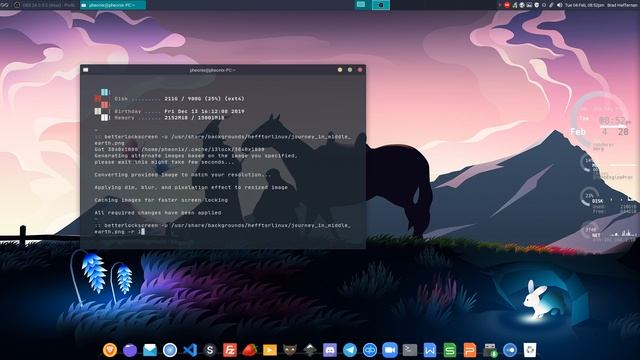Image resolution: width=640 pixels, height=360 pixels.
Task: Open Telegram from the dock
Action: [350, 350]
